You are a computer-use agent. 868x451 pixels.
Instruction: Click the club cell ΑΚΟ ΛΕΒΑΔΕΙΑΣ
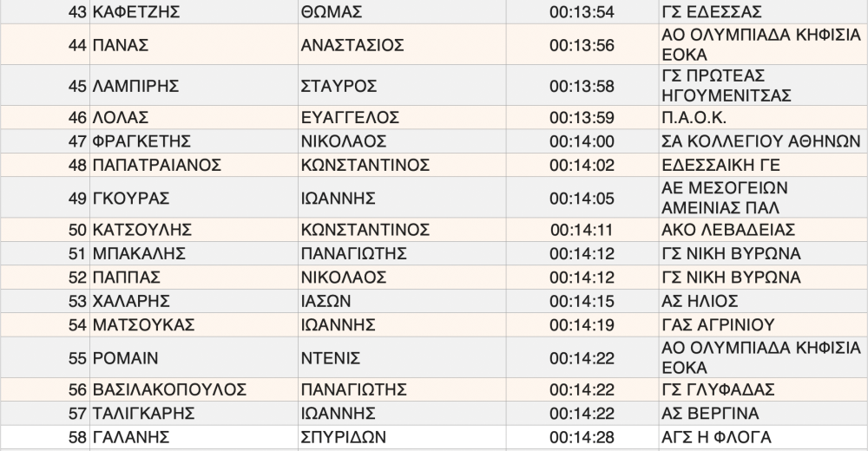[x=727, y=231]
